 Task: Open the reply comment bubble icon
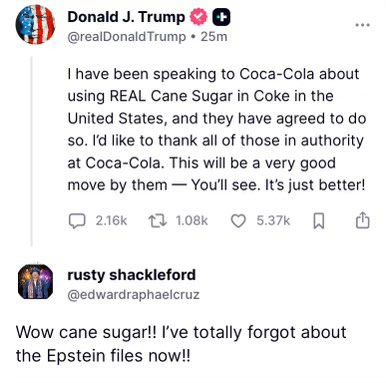77,221
